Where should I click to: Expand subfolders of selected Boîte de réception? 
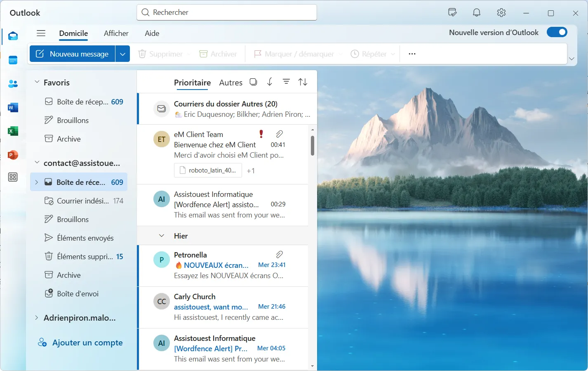36,182
